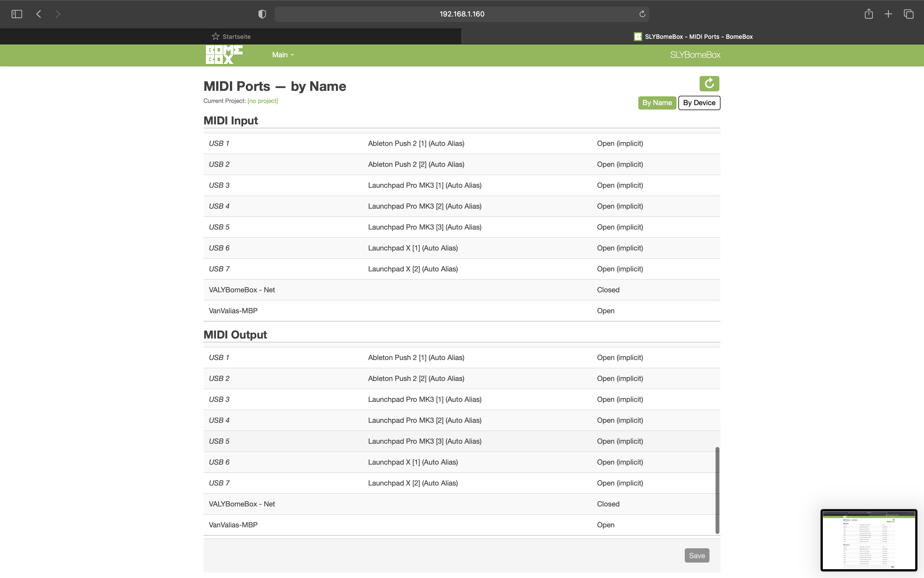The image size is (924, 578).
Task: Open the Safari share icon
Action: click(869, 14)
